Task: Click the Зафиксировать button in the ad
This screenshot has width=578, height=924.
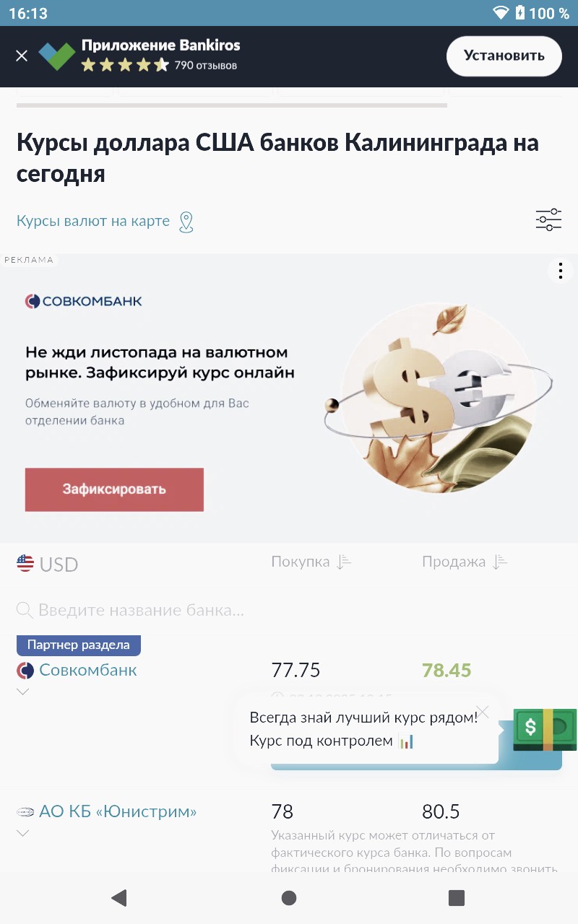Action: point(114,489)
